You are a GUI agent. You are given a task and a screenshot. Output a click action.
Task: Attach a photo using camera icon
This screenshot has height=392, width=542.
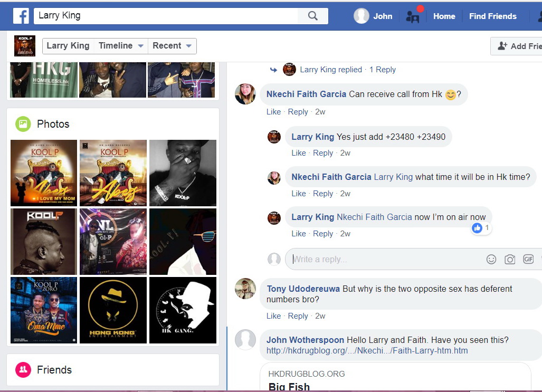510,259
